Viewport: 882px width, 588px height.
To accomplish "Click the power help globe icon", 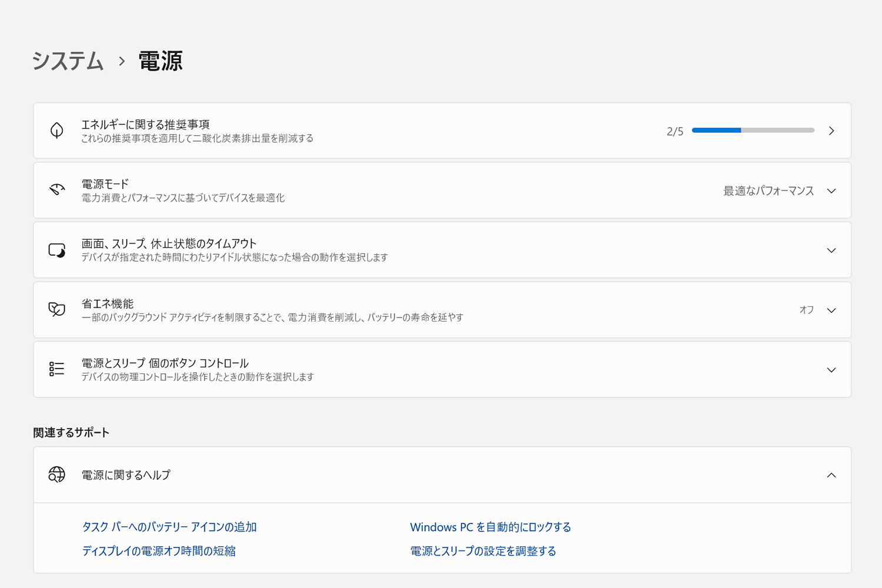I will click(x=57, y=475).
